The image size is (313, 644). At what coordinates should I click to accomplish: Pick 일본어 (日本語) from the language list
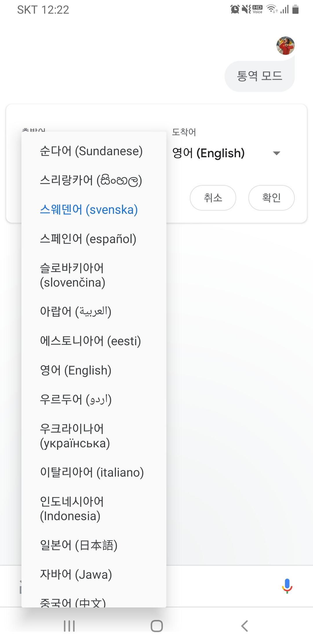(x=94, y=545)
